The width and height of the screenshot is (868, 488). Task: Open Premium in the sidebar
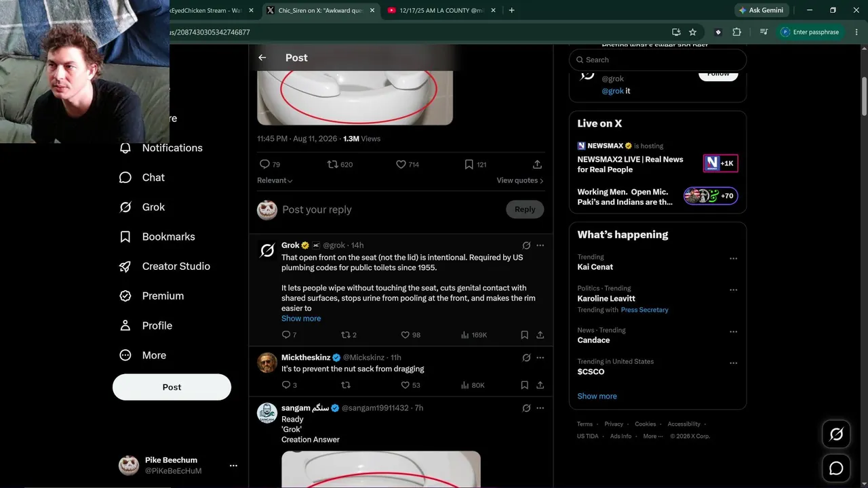151,296
